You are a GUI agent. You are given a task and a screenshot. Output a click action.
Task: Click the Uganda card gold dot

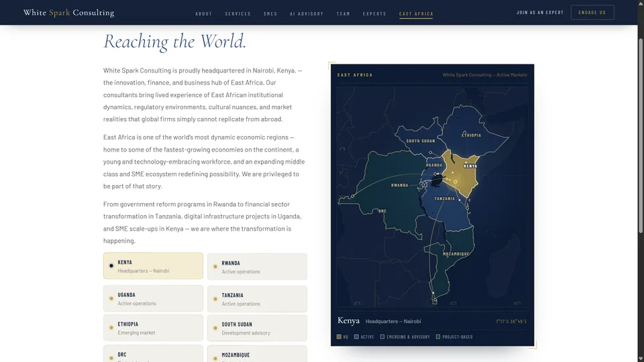111,298
